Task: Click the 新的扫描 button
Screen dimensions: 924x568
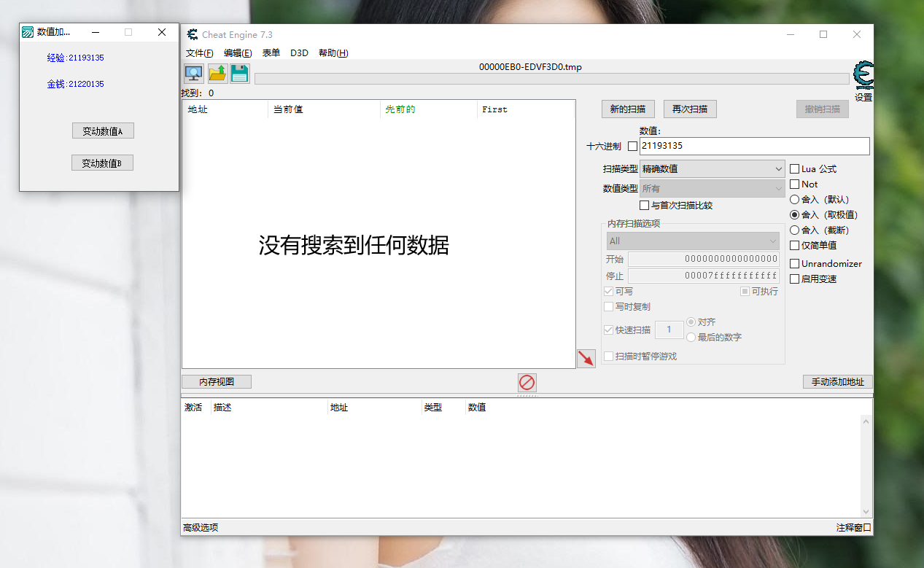Action: click(628, 109)
